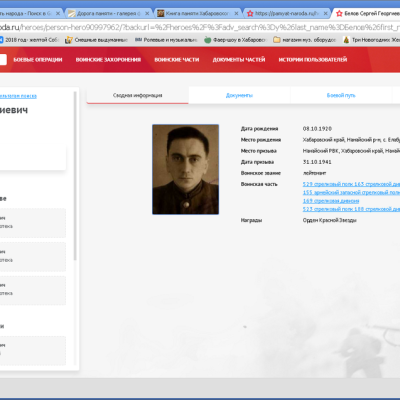The height and width of the screenshot is (400, 400).
Task: Click the 'Воинская часть' label
Action: click(259, 184)
